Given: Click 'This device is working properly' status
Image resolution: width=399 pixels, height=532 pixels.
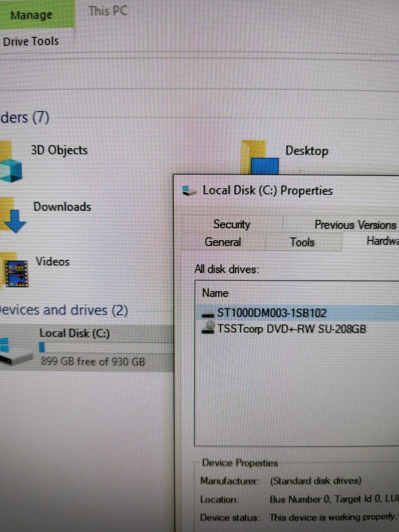Looking at the screenshot, I should [333, 516].
